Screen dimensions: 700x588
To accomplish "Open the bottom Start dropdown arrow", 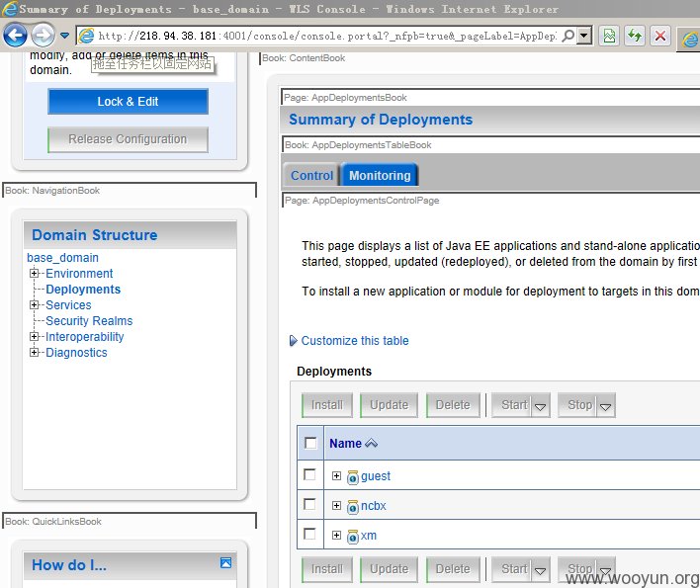I will coord(540,570).
